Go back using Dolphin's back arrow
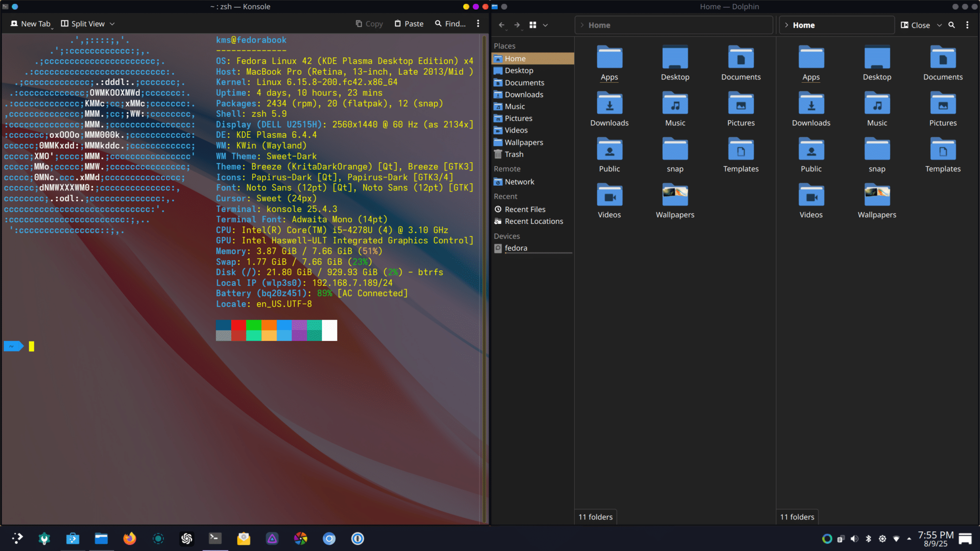This screenshot has height=551, width=980. [501, 25]
